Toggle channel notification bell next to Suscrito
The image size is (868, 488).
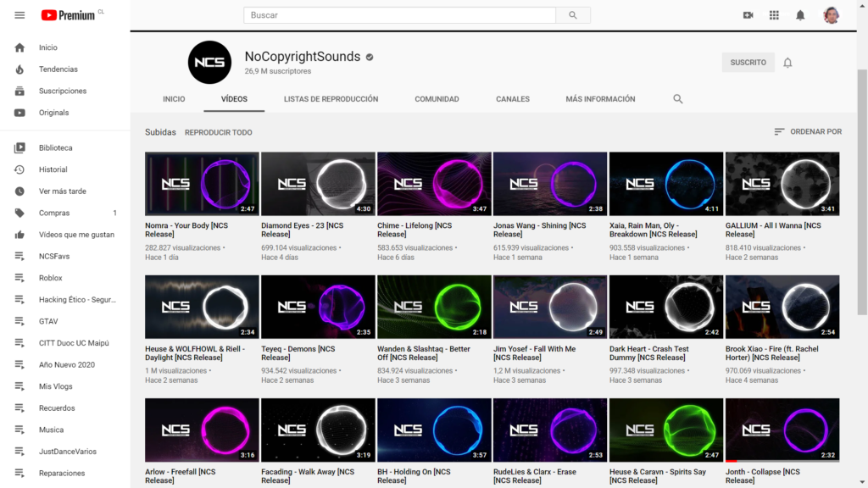[x=787, y=63]
